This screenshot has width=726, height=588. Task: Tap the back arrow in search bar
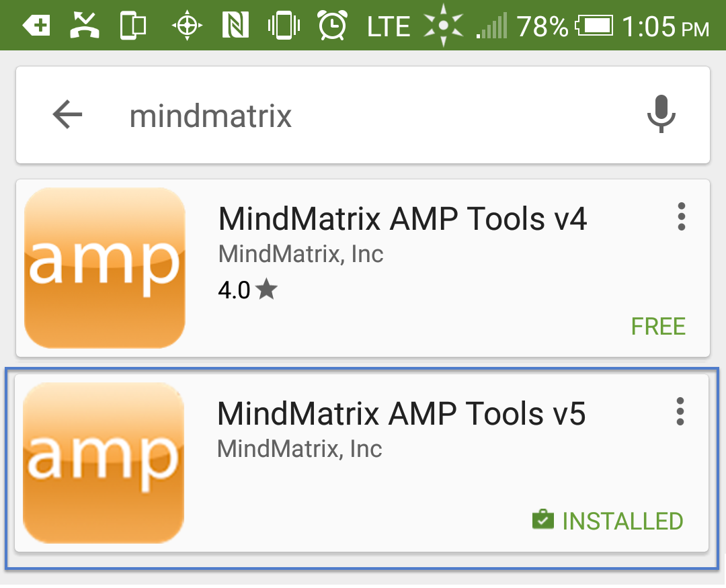point(67,115)
